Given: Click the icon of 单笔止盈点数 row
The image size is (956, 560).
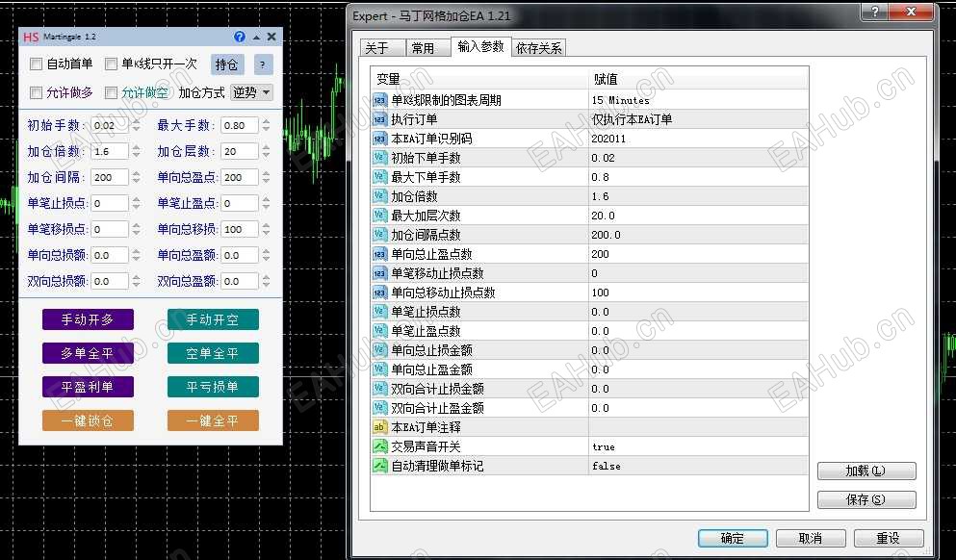Looking at the screenshot, I should (x=380, y=332).
